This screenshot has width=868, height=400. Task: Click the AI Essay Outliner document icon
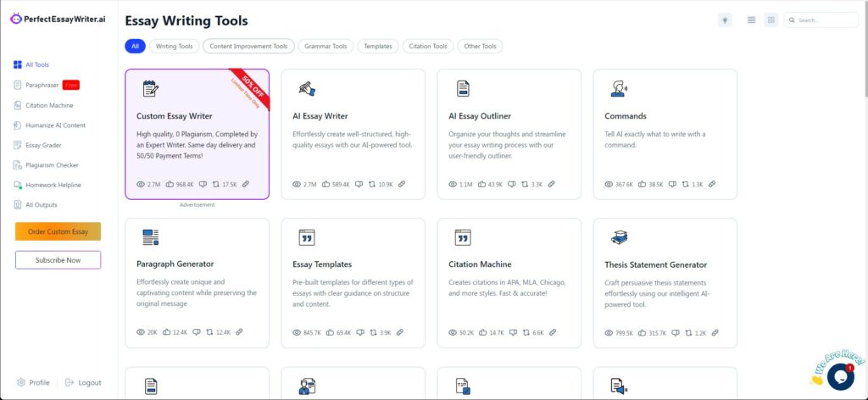coord(463,88)
